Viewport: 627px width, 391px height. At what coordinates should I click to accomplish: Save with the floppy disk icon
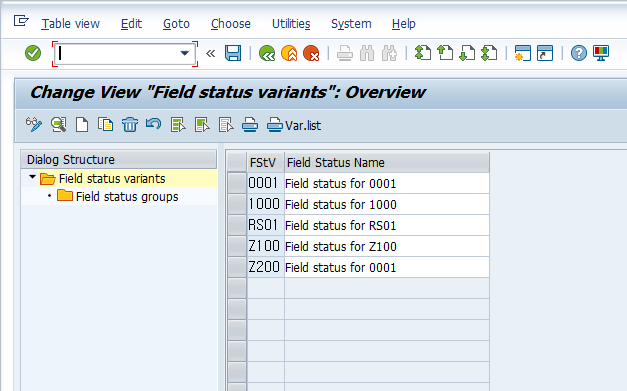coord(233,53)
